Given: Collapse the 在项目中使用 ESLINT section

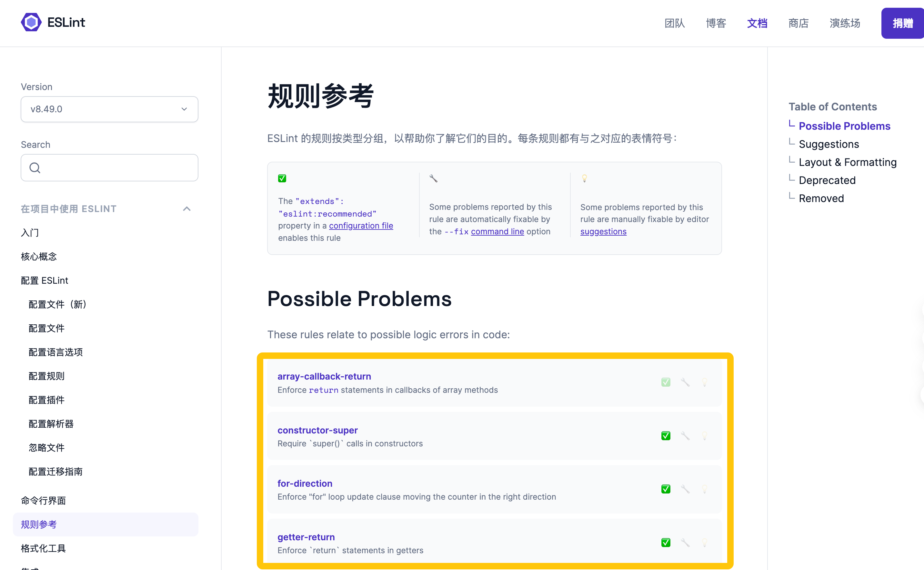Looking at the screenshot, I should tap(186, 209).
